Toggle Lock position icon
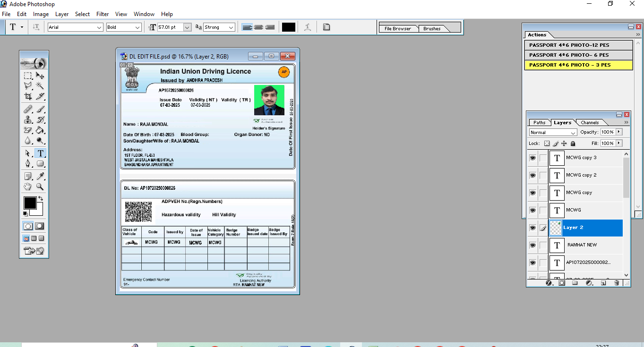 (564, 143)
